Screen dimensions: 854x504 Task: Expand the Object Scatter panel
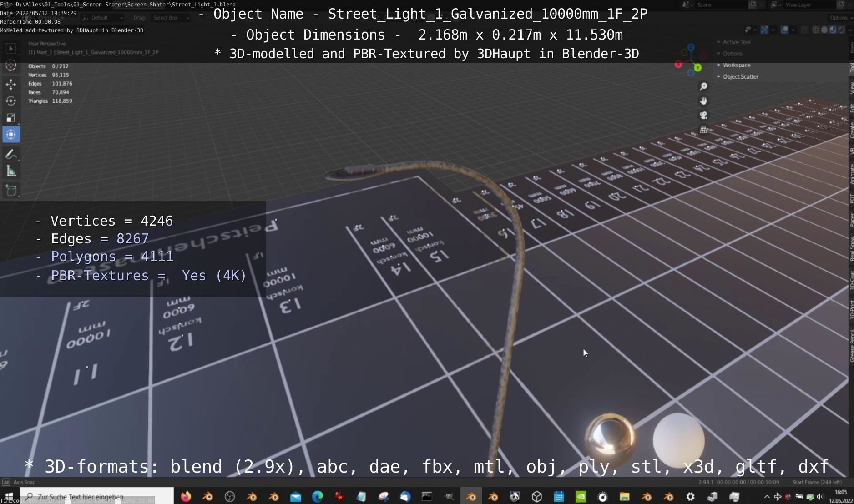coord(738,77)
